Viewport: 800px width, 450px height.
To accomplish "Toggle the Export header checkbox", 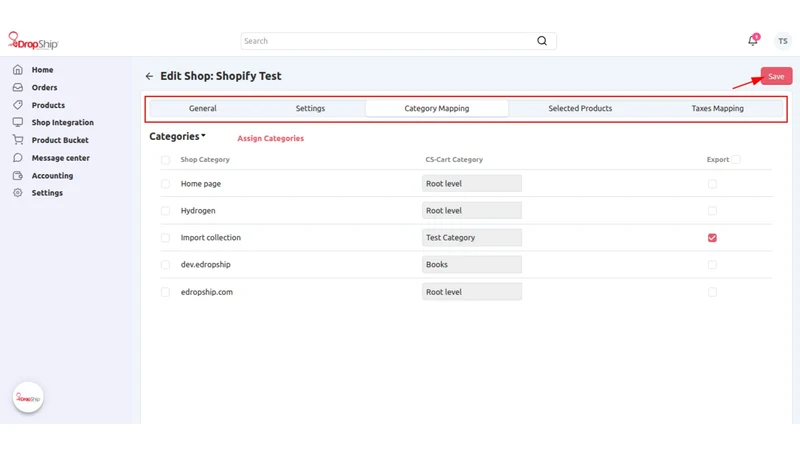I will point(736,160).
